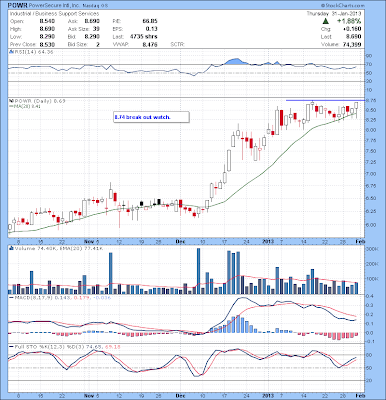
Task: Click the EPS value 0.13
Action: tap(152, 29)
